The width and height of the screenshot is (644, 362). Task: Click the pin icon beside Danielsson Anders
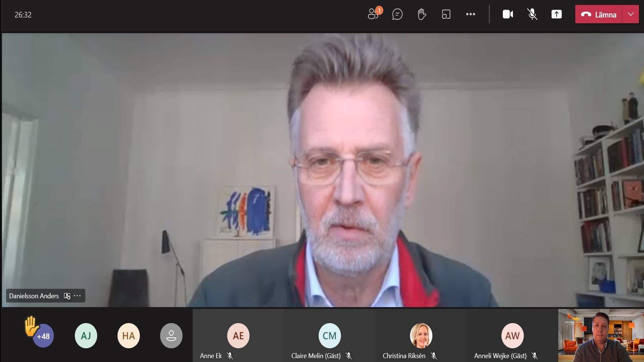coord(67,296)
